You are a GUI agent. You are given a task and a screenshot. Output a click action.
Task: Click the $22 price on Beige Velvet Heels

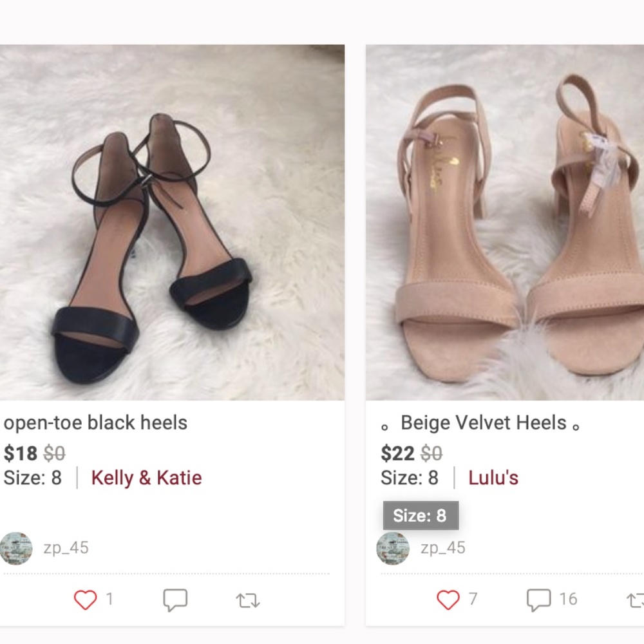point(397,453)
